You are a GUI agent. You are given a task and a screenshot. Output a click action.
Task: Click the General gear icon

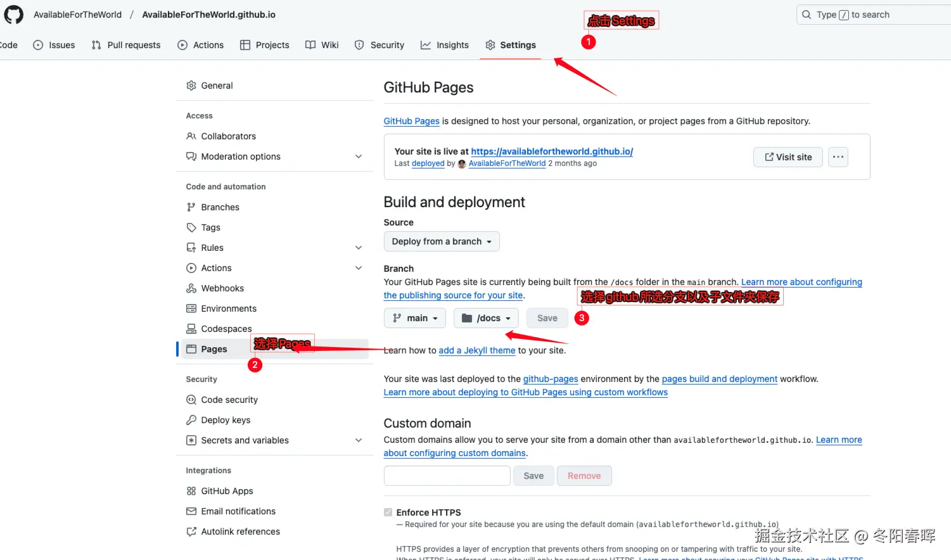coord(191,86)
